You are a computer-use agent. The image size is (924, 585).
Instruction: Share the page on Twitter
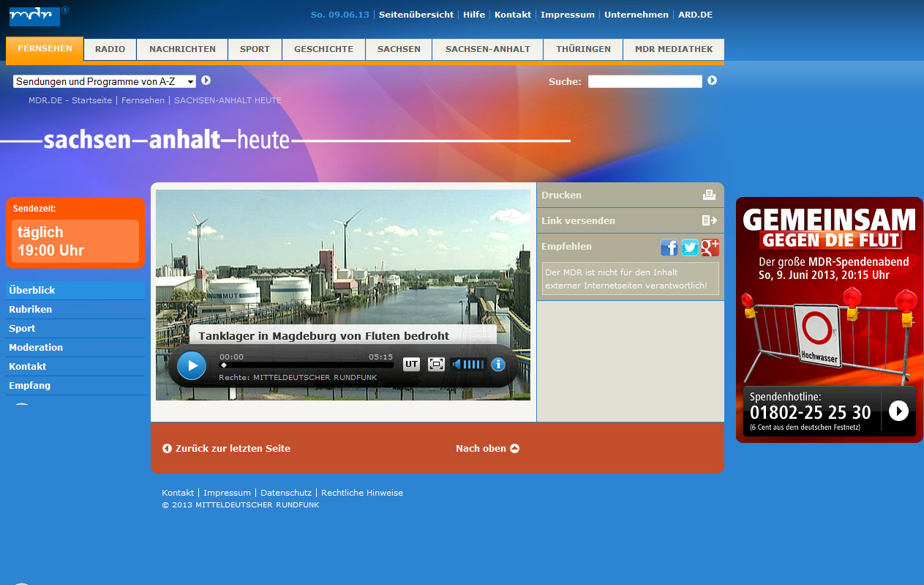(690, 247)
